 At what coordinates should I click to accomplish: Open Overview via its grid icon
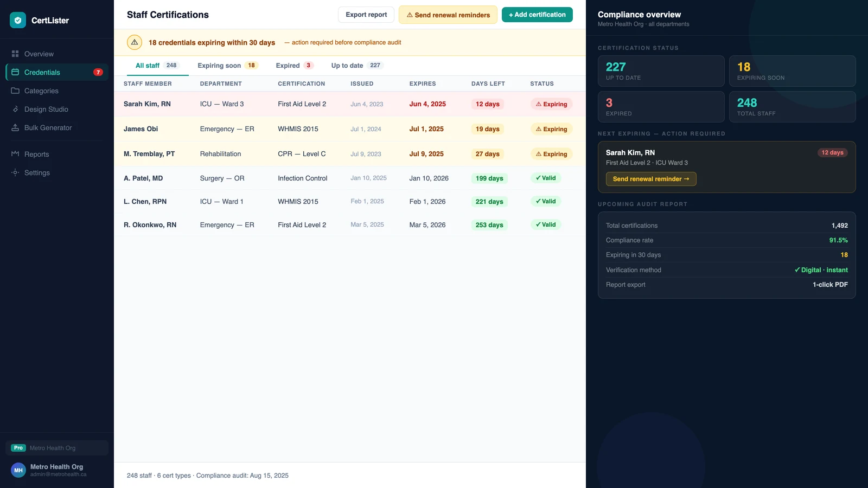pyautogui.click(x=15, y=54)
